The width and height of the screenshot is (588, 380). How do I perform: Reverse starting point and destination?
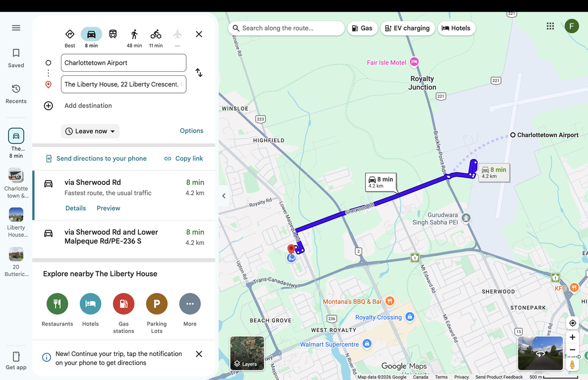pos(199,73)
